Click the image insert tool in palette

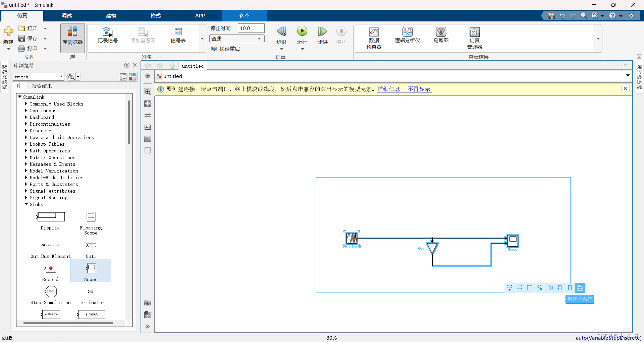coord(148,139)
